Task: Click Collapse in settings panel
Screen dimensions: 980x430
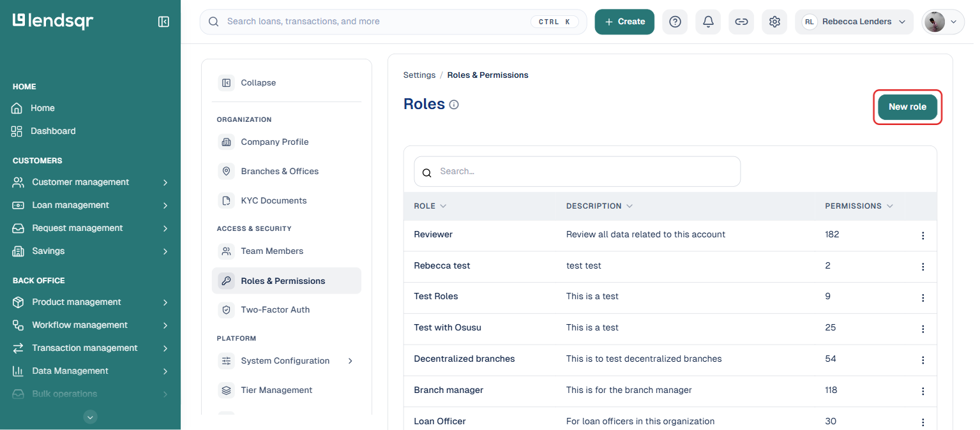Action: tap(259, 83)
